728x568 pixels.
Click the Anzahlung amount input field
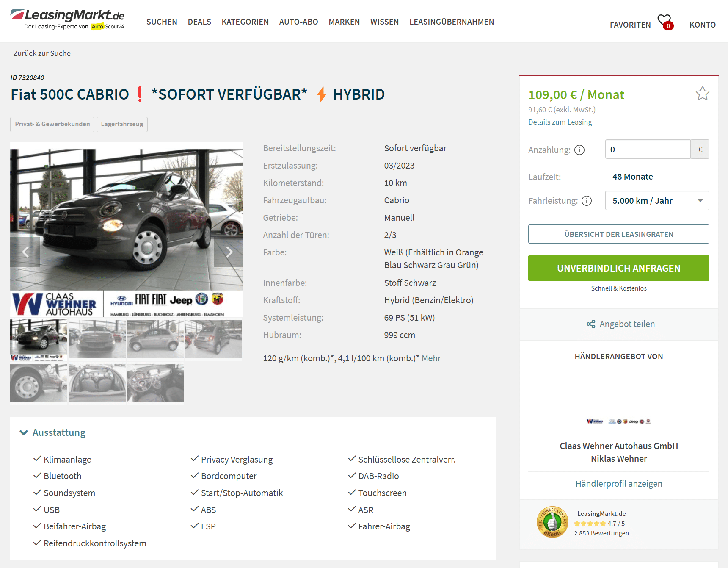(648, 150)
